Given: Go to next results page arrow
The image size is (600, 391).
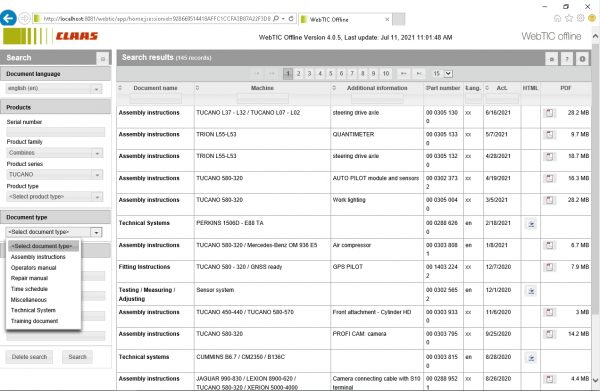Looking at the screenshot, I should click(x=403, y=73).
